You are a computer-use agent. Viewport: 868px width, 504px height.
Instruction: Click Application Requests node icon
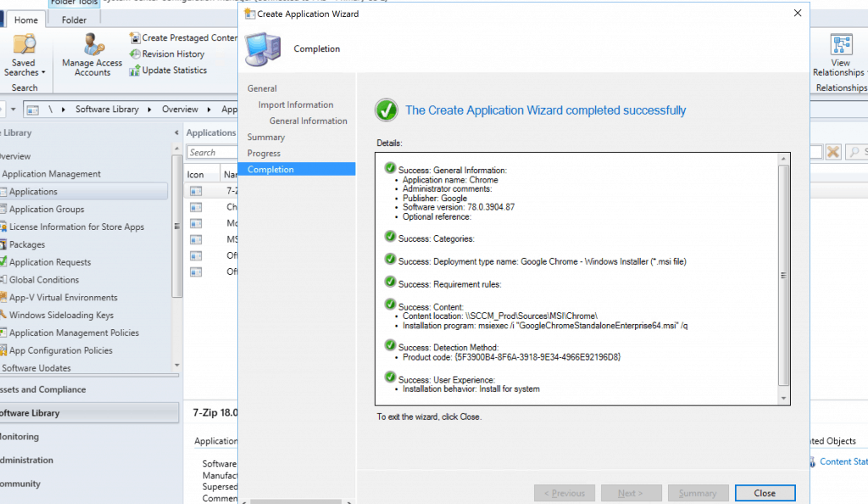(3, 262)
